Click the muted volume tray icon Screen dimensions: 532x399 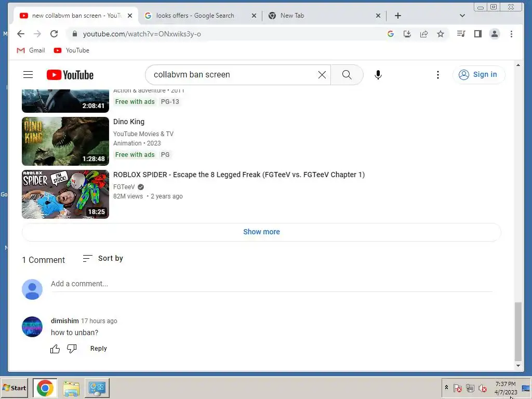click(482, 388)
